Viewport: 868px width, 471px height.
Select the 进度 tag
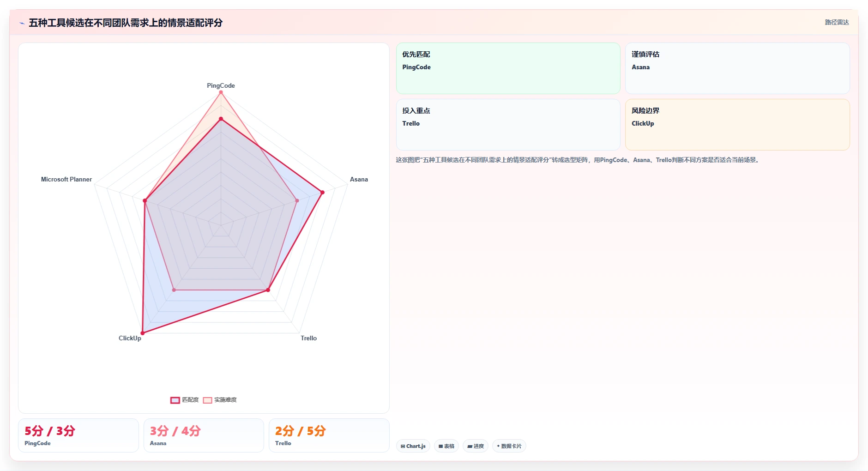click(x=476, y=446)
